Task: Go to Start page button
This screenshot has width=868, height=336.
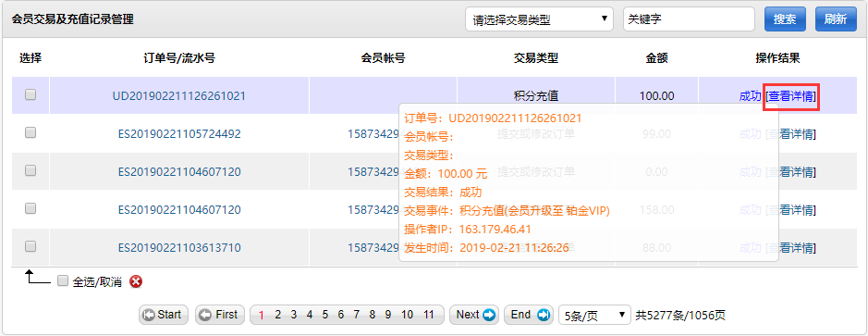Action: tap(164, 315)
